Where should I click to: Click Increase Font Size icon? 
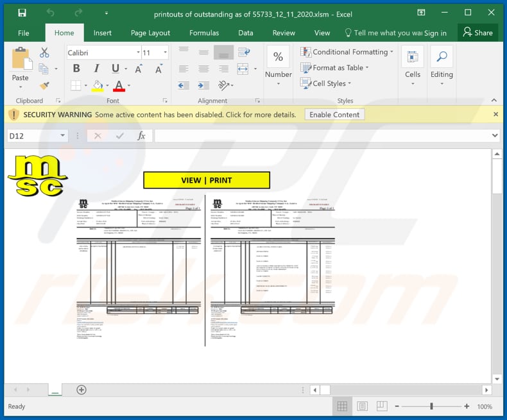point(139,69)
